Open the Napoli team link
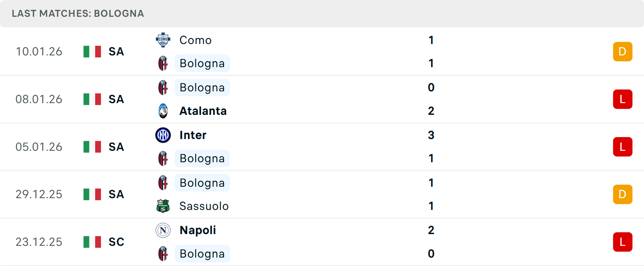This screenshot has height=266, width=644. [x=198, y=230]
